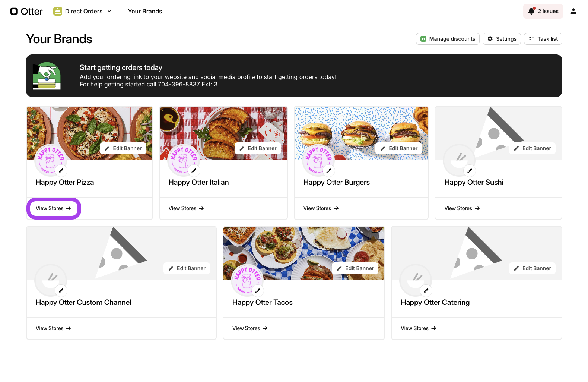Open Manage discounts
588x382 pixels.
(x=447, y=39)
